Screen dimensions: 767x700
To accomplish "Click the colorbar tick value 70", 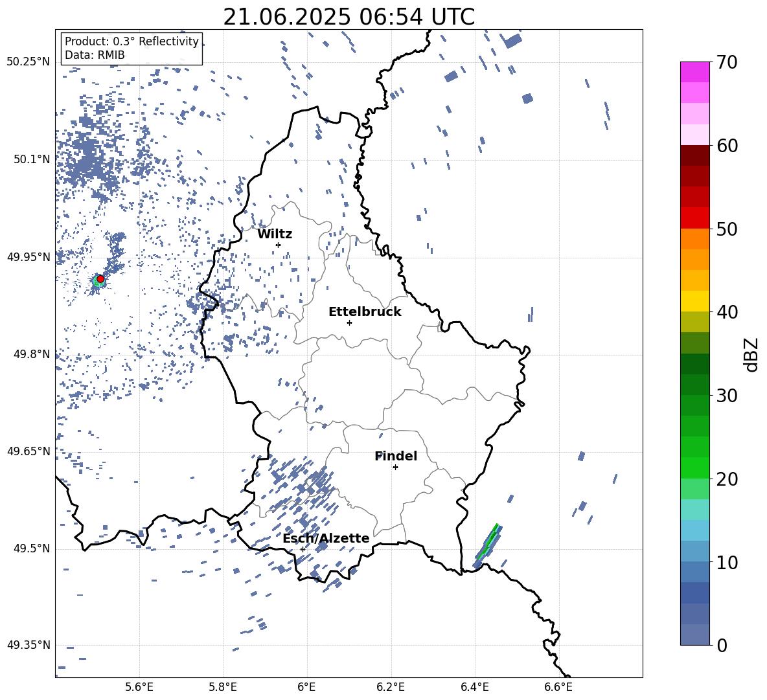I will pyautogui.click(x=727, y=62).
